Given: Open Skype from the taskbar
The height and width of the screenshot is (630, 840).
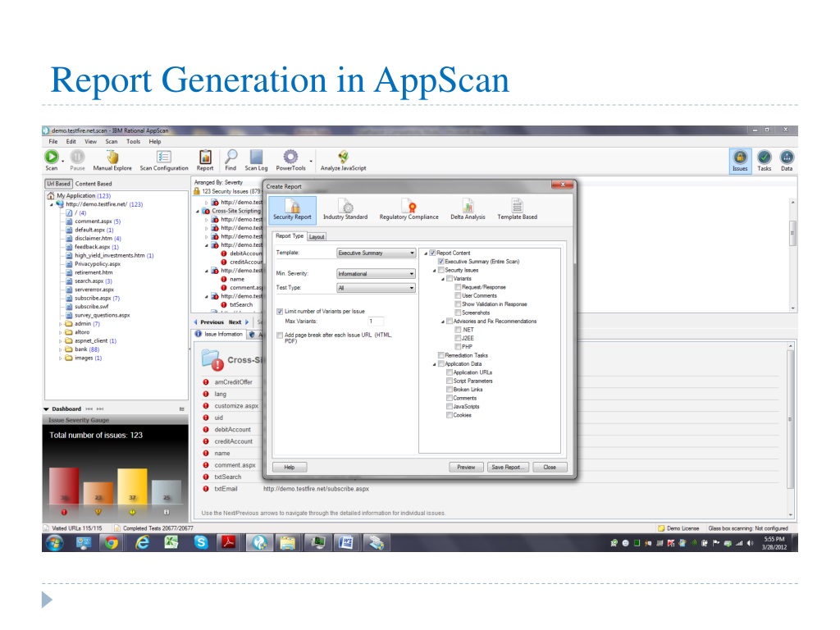Looking at the screenshot, I should pos(201,543).
